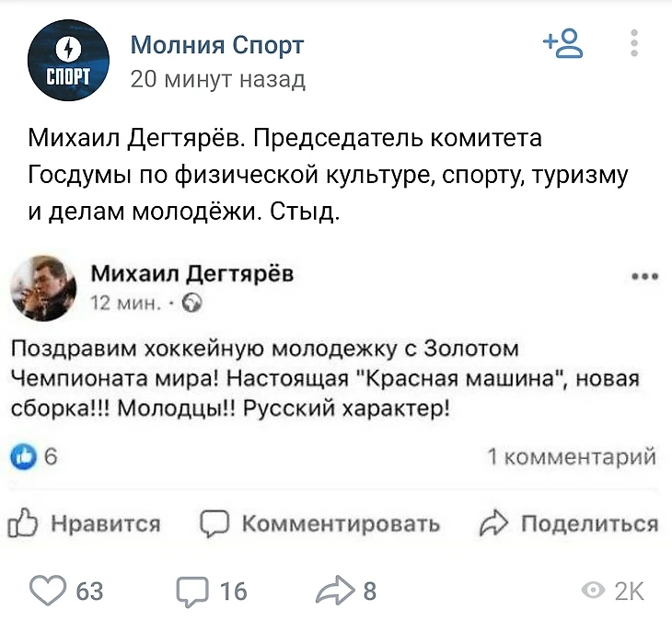Click the '20 минут назад' timestamp
This screenshot has height=620, width=672.
click(x=217, y=79)
